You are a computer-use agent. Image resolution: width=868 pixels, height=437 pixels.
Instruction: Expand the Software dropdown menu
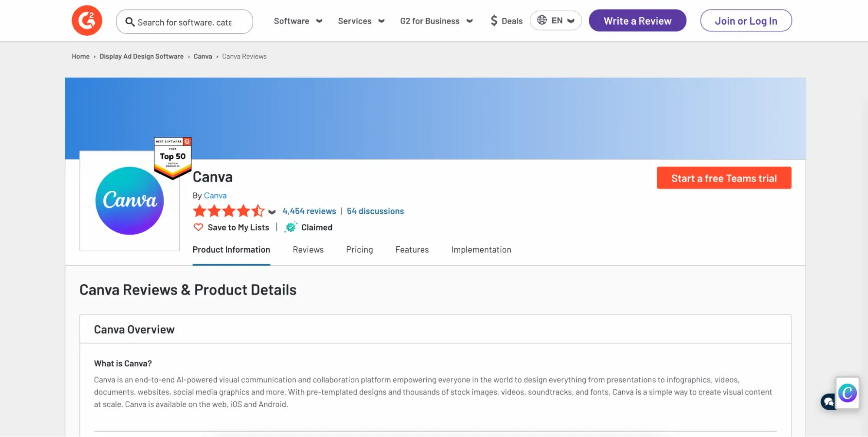[298, 21]
